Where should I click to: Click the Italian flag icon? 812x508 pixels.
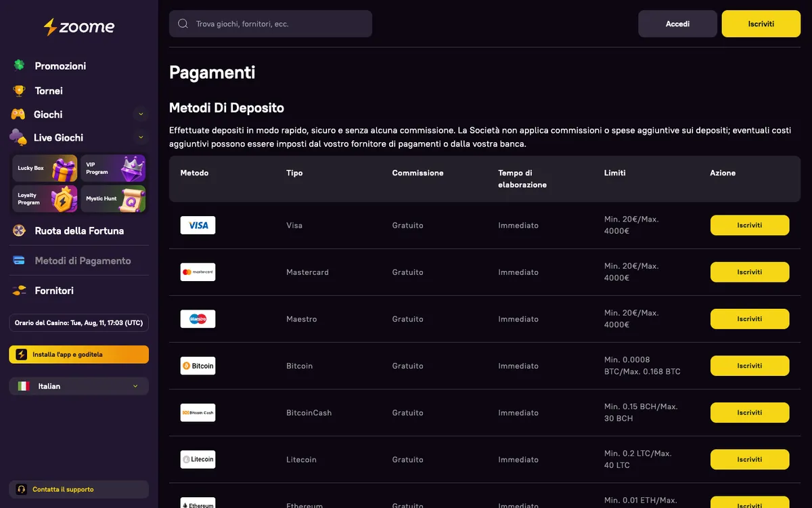coord(24,386)
